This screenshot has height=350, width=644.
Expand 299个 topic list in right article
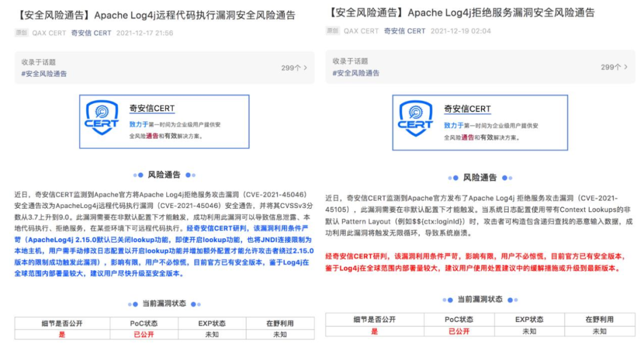point(614,67)
